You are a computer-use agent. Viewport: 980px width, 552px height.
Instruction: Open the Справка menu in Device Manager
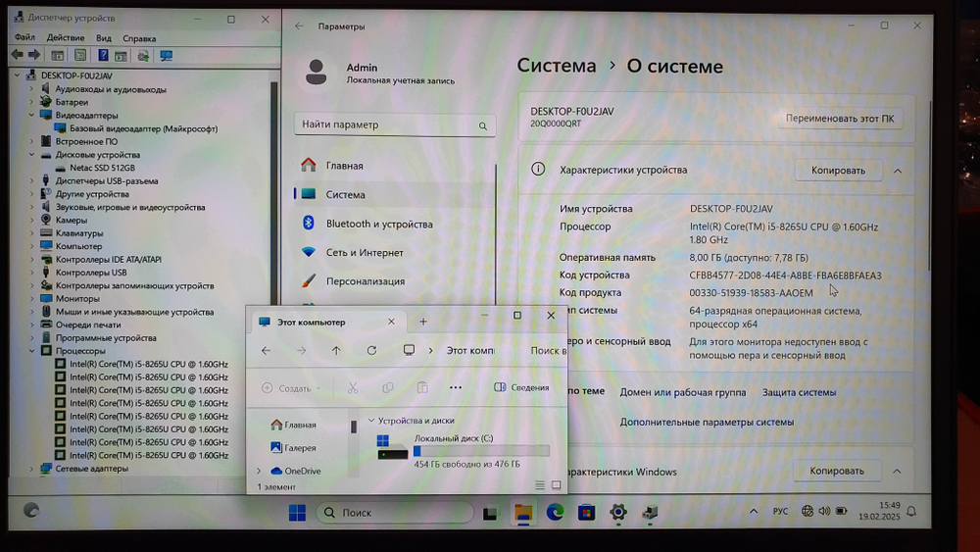pos(139,38)
